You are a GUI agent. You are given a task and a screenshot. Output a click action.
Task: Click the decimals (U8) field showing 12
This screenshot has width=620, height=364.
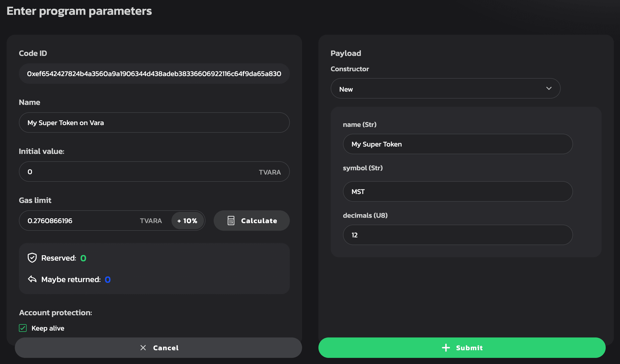point(457,235)
